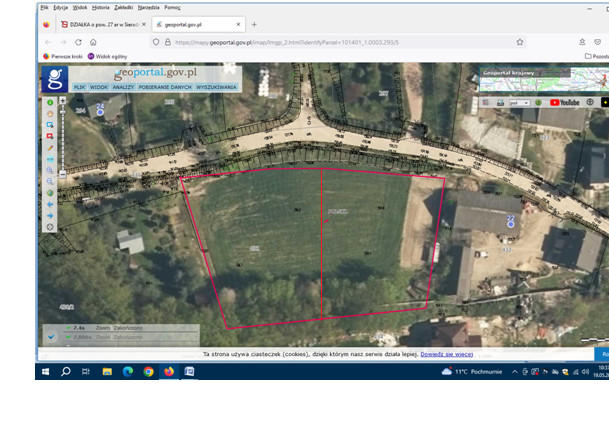Click the right blue arrow next view

tap(50, 215)
